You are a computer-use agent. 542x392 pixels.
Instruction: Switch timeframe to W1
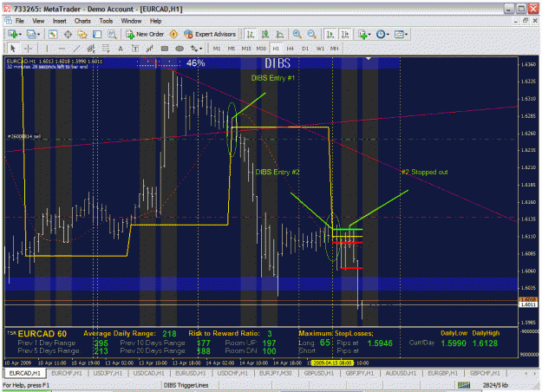click(x=320, y=49)
